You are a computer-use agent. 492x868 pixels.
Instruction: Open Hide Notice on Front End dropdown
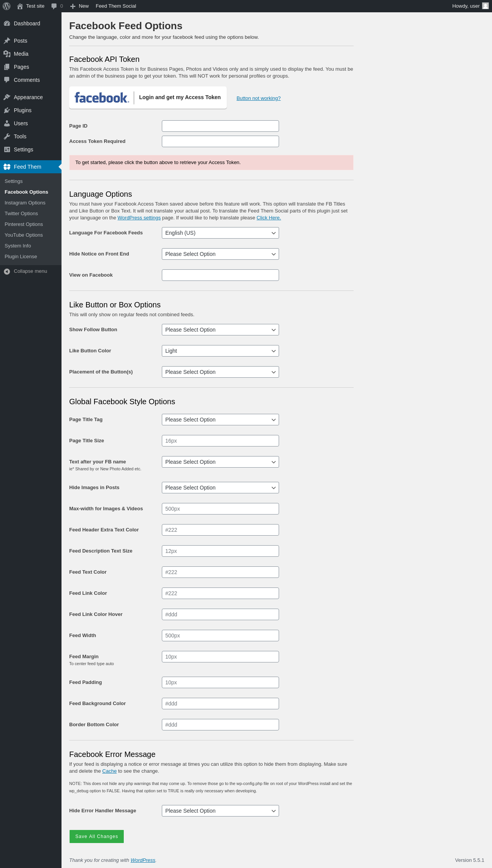[x=220, y=254]
